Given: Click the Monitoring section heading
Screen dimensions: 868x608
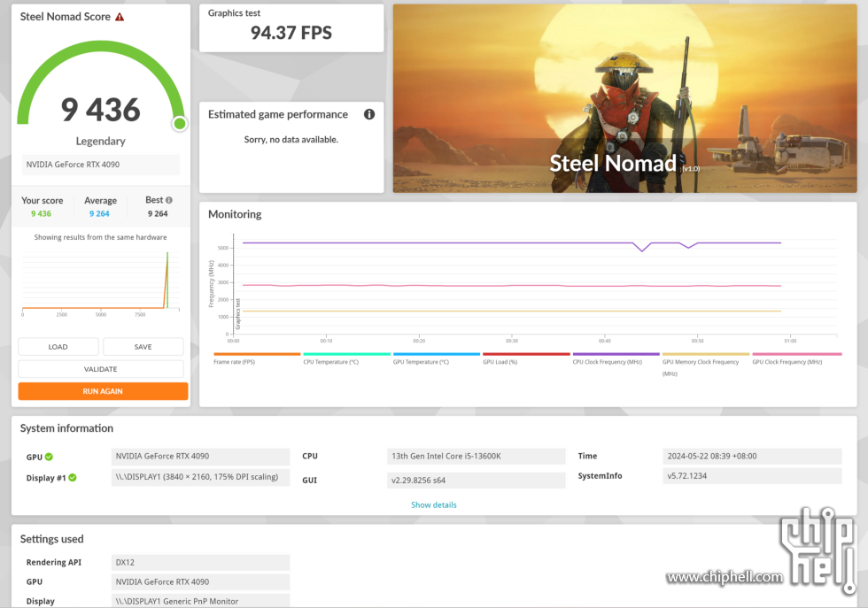Looking at the screenshot, I should pos(235,214).
